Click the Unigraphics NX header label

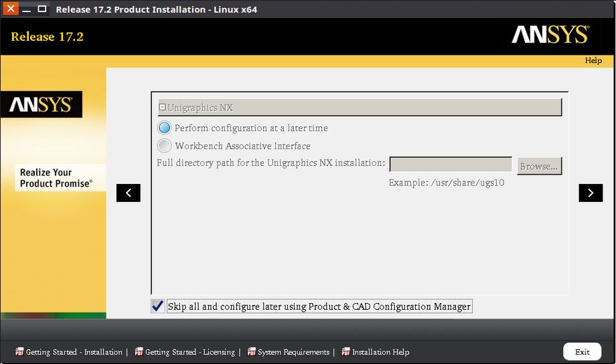point(200,108)
